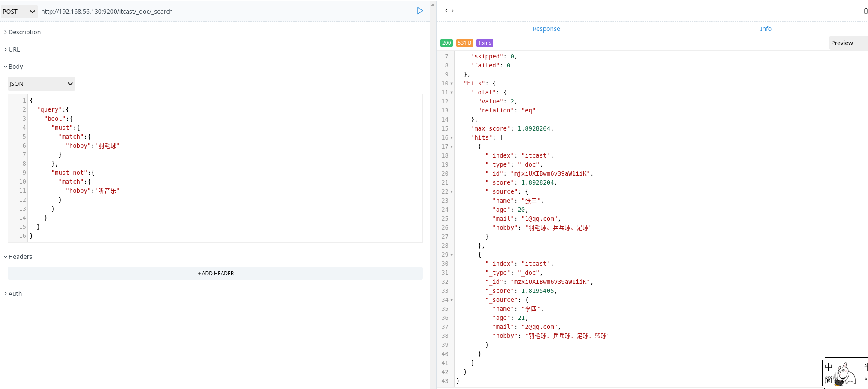Viewport: 868px width, 389px height.
Task: Clear the response with the trash icon
Action: point(865,11)
